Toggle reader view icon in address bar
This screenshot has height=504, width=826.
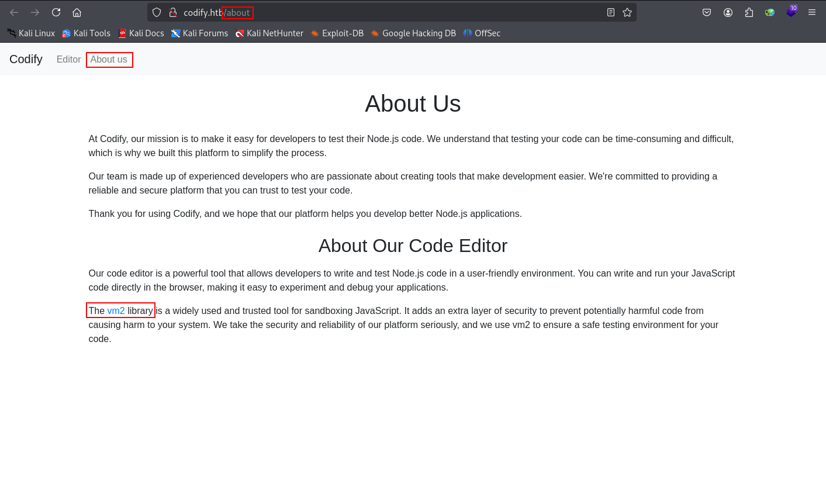point(611,12)
